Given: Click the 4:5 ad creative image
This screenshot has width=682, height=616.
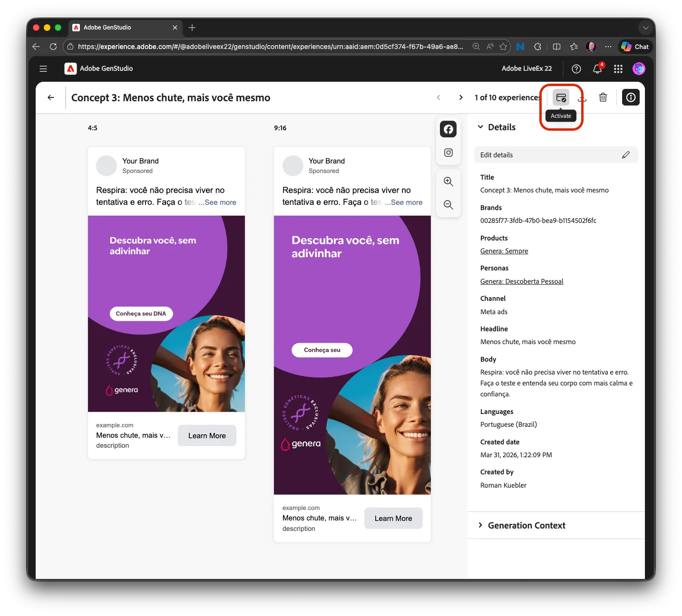Looking at the screenshot, I should (166, 314).
